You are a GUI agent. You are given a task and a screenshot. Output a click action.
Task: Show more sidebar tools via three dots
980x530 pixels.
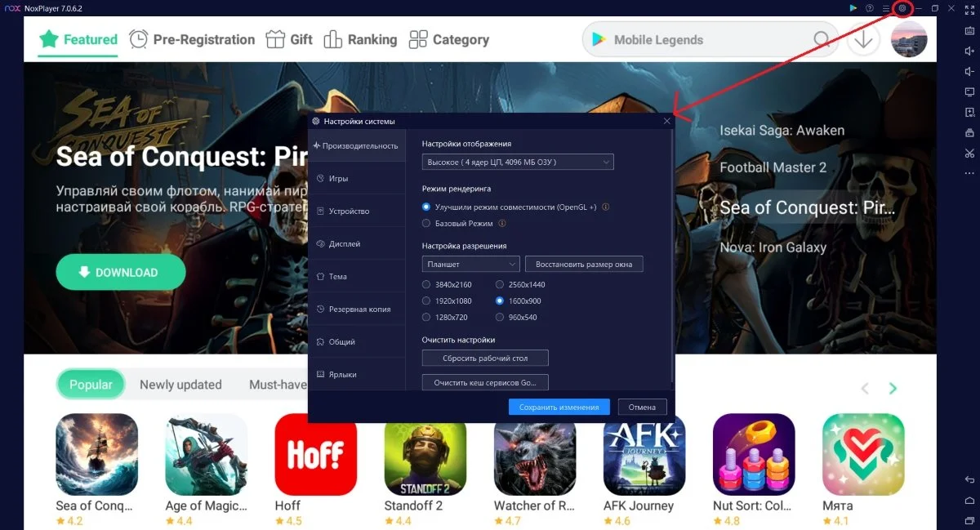coord(969,173)
